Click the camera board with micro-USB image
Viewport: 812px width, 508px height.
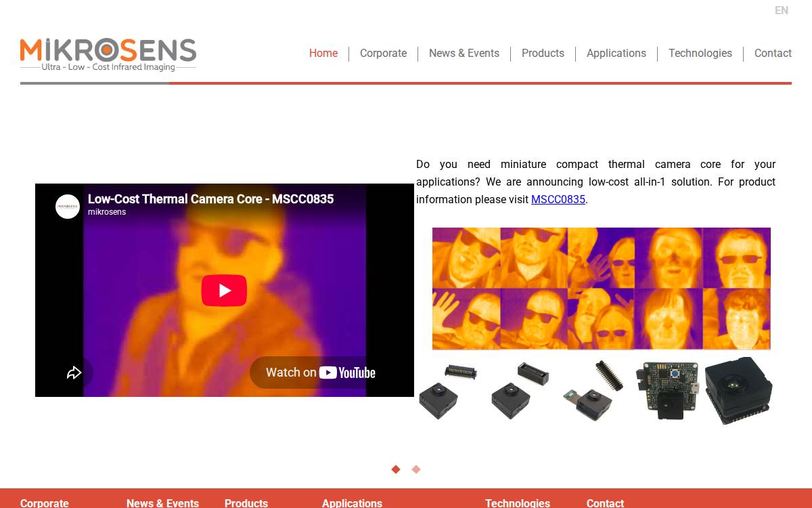[x=667, y=391]
